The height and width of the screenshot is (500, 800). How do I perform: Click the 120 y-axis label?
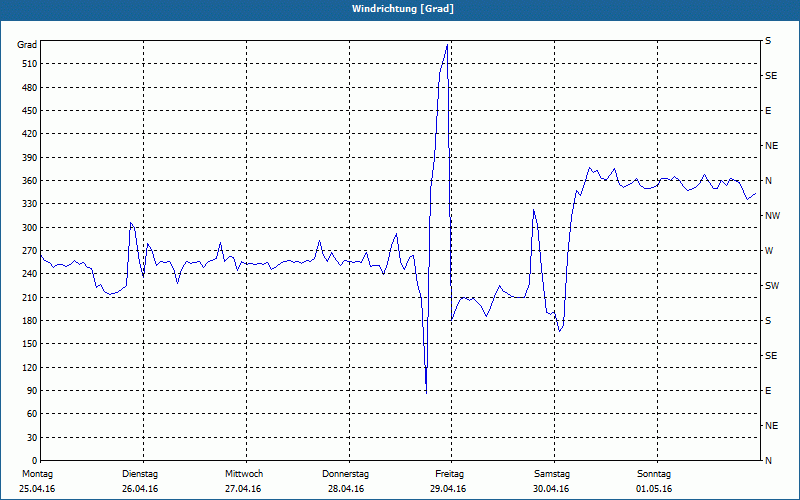pos(29,367)
